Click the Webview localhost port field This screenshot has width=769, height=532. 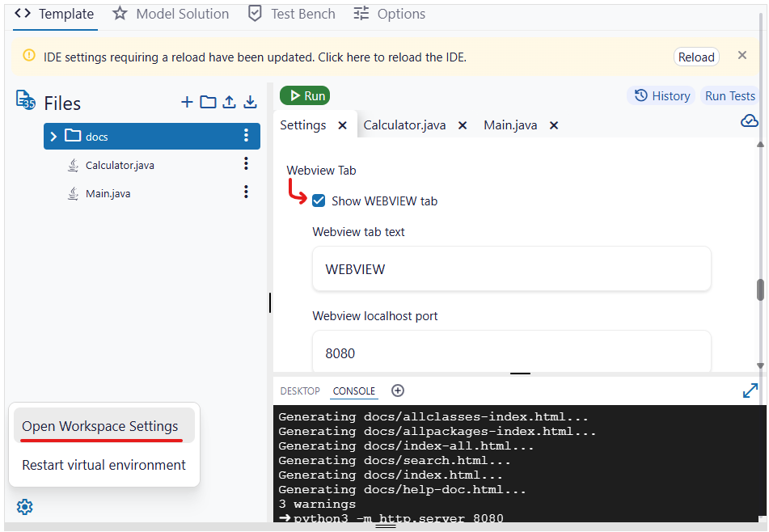coord(511,353)
